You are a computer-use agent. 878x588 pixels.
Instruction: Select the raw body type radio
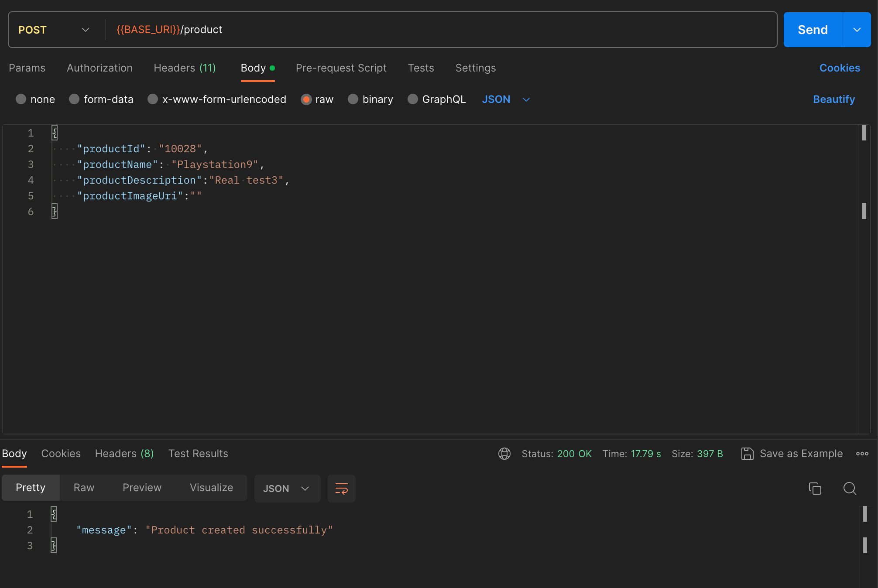pos(306,99)
